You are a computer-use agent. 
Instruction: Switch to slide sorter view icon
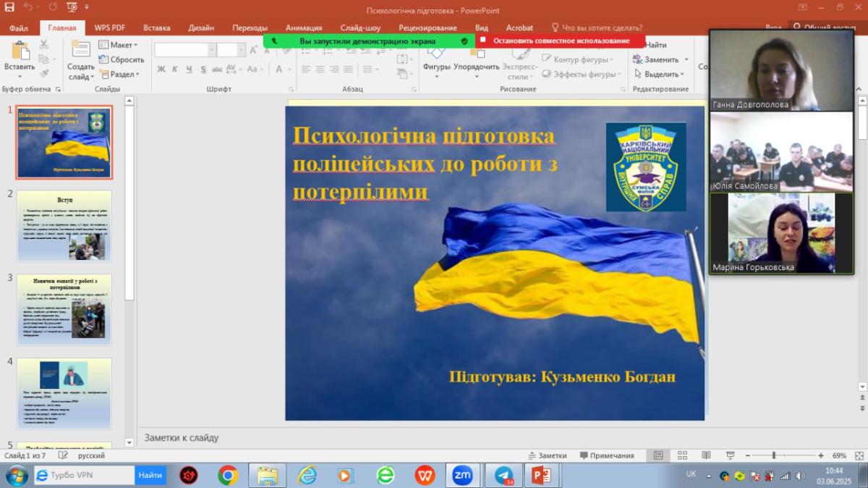[x=683, y=455]
